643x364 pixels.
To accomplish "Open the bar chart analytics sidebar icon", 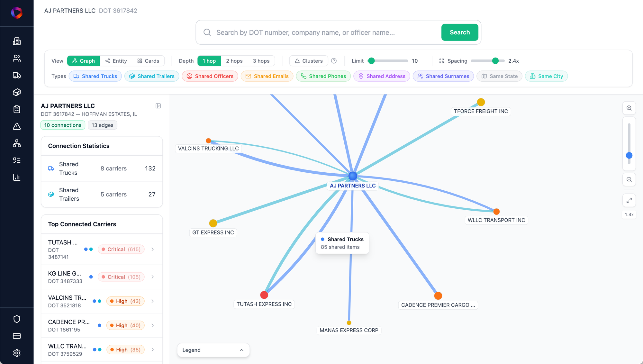I will pos(17,177).
